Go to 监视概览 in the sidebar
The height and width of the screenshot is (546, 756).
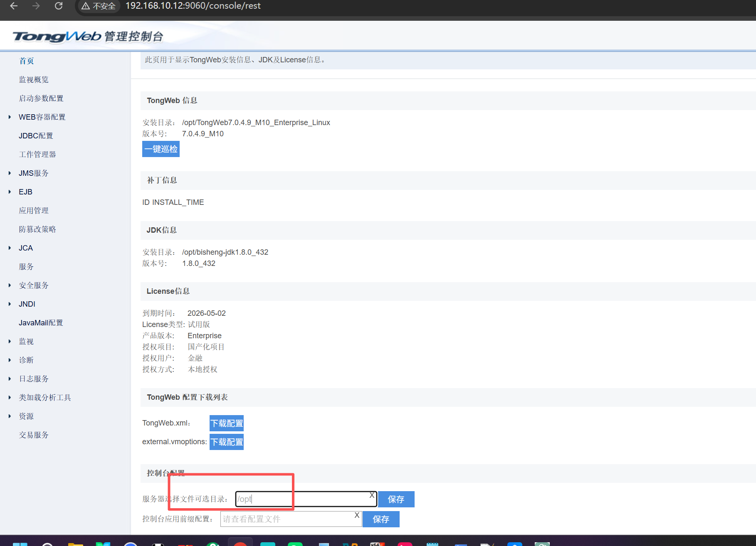click(x=34, y=80)
